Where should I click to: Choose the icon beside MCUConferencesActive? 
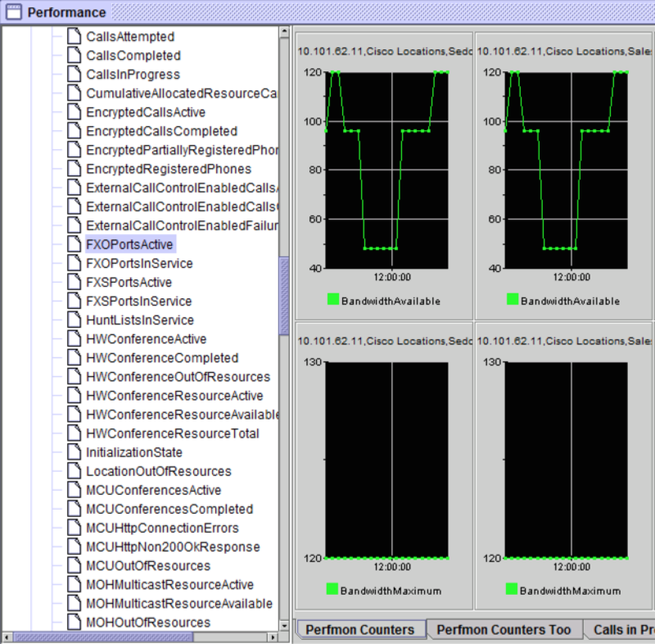click(x=75, y=490)
